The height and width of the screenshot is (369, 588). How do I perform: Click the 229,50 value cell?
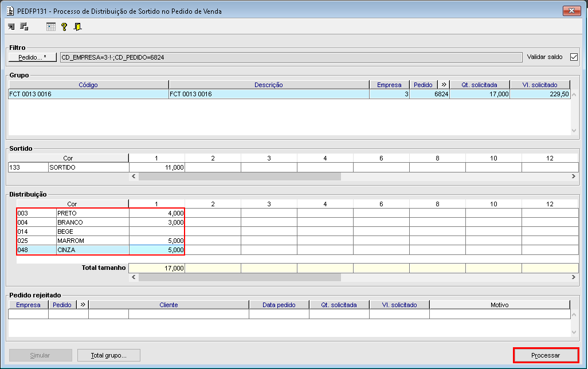[x=540, y=94]
